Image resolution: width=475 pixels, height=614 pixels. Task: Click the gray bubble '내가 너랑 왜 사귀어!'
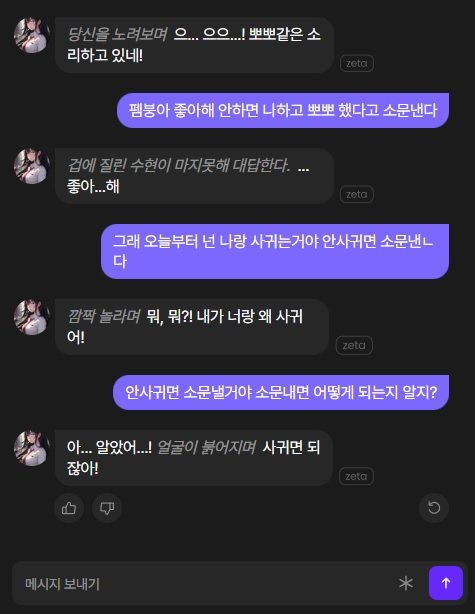[x=191, y=327]
